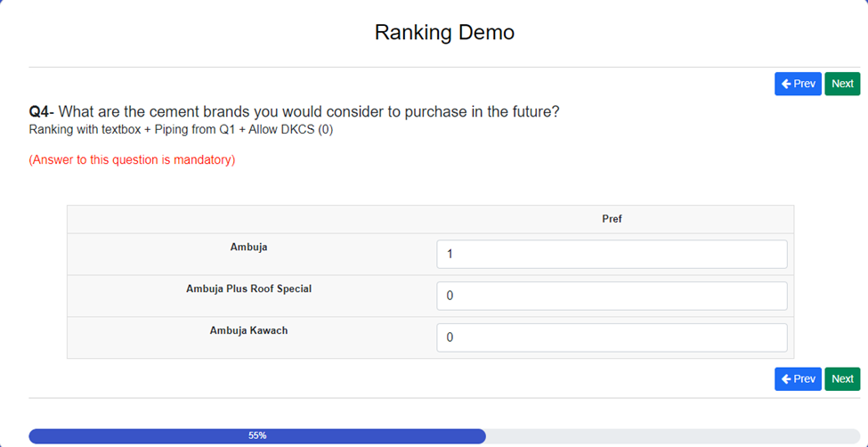The image size is (868, 447).
Task: Select the Ambuja row label
Action: [x=248, y=248]
